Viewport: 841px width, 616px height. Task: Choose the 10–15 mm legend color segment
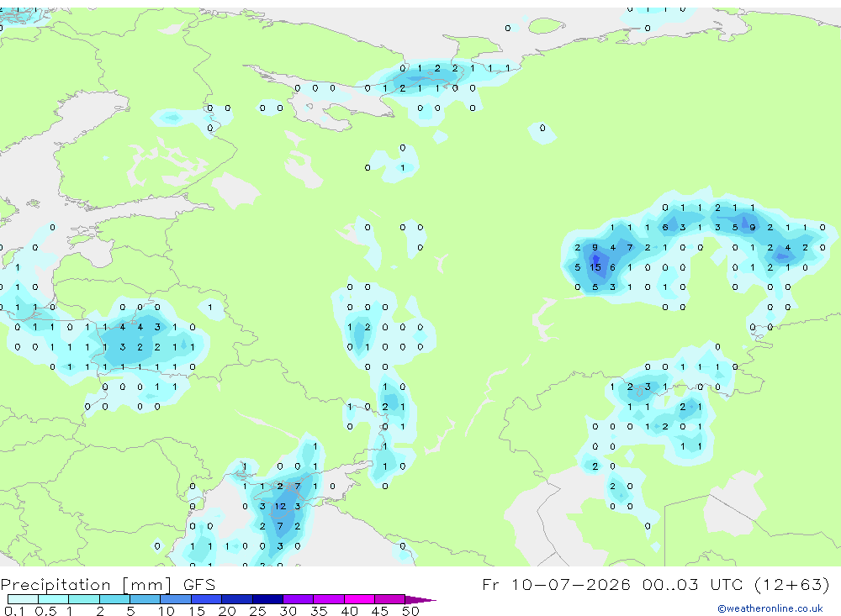pyautogui.click(x=176, y=599)
